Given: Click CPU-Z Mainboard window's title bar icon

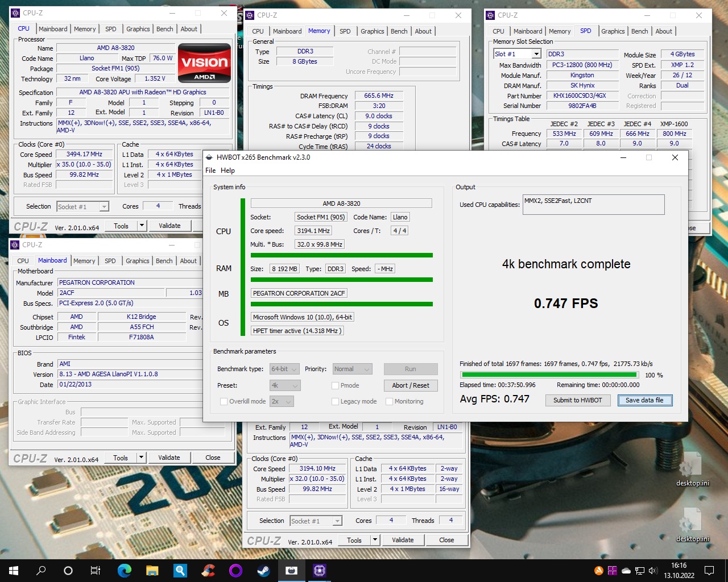Looking at the screenshot, I should click(x=15, y=245).
